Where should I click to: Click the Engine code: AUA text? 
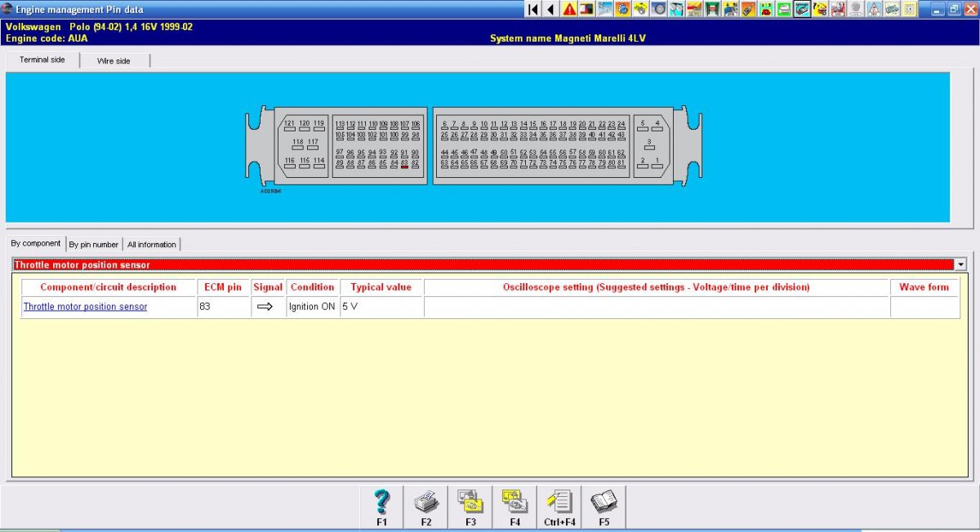(46, 38)
